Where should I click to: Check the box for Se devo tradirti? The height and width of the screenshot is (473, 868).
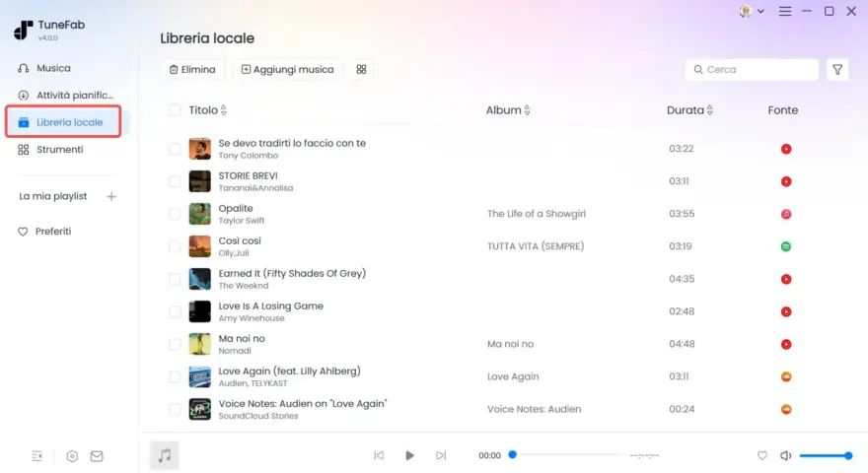(x=175, y=149)
